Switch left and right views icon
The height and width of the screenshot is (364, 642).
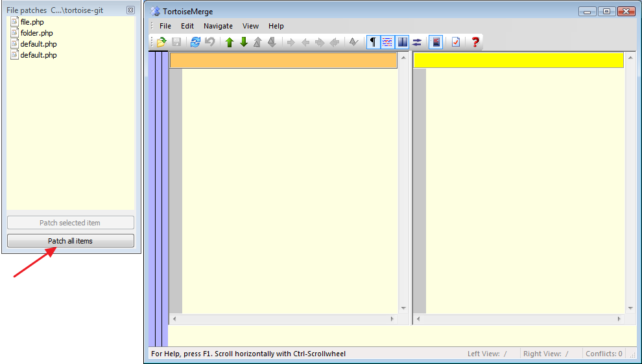[x=417, y=42]
